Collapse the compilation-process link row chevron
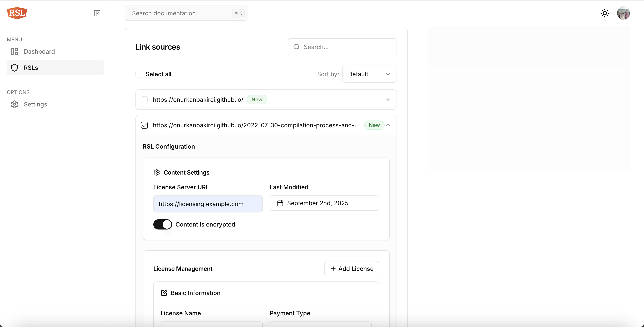Viewport: 644px width, 327px height. (x=388, y=125)
